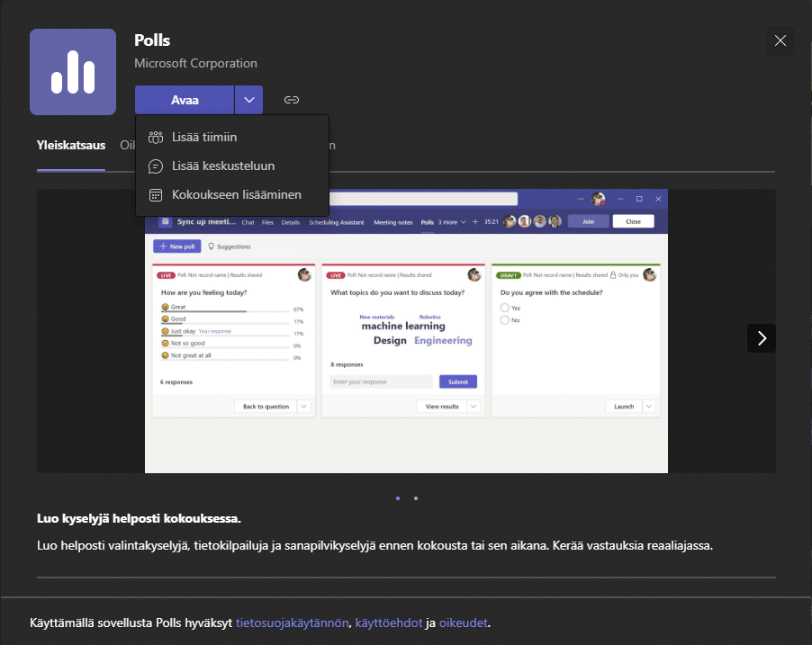Image resolution: width=812 pixels, height=645 pixels.
Task: Close the Polls app dialog
Action: 780,40
